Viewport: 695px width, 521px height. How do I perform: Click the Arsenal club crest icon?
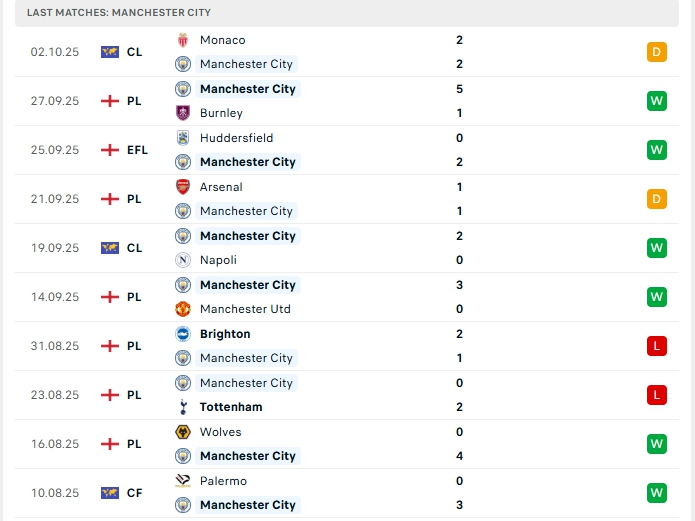(182, 187)
